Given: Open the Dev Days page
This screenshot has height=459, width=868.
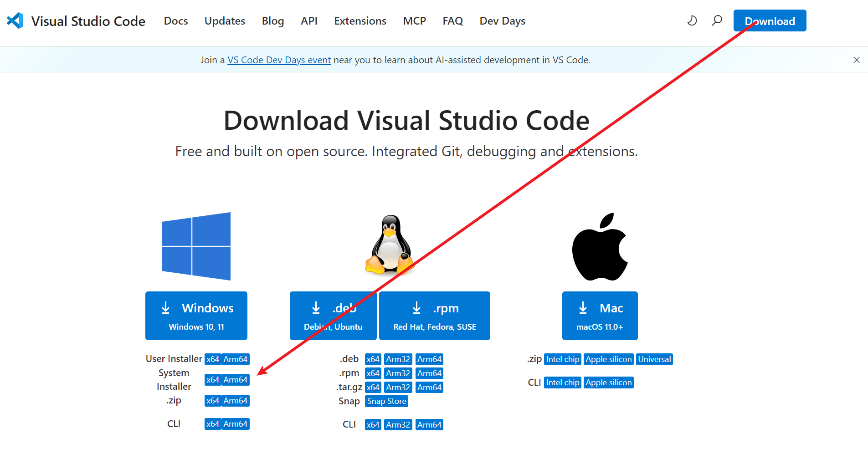Looking at the screenshot, I should (x=503, y=21).
